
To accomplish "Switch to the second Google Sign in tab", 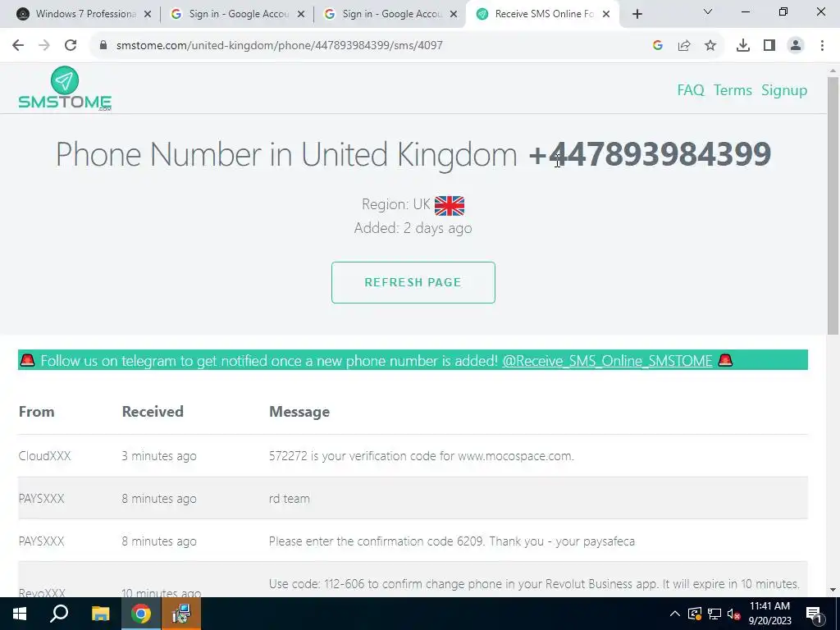I will point(392,14).
